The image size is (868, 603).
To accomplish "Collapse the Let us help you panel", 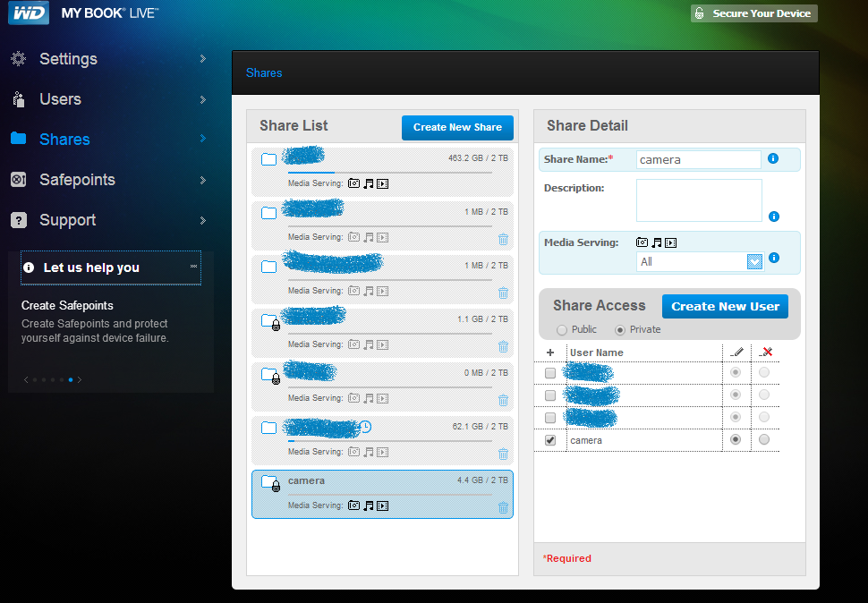I will (x=194, y=266).
